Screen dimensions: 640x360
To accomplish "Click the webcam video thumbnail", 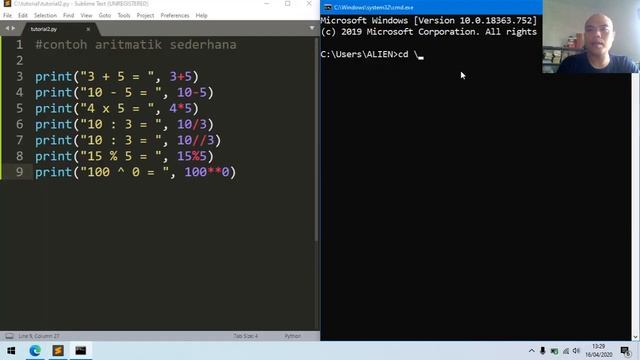I will pyautogui.click(x=591, y=37).
